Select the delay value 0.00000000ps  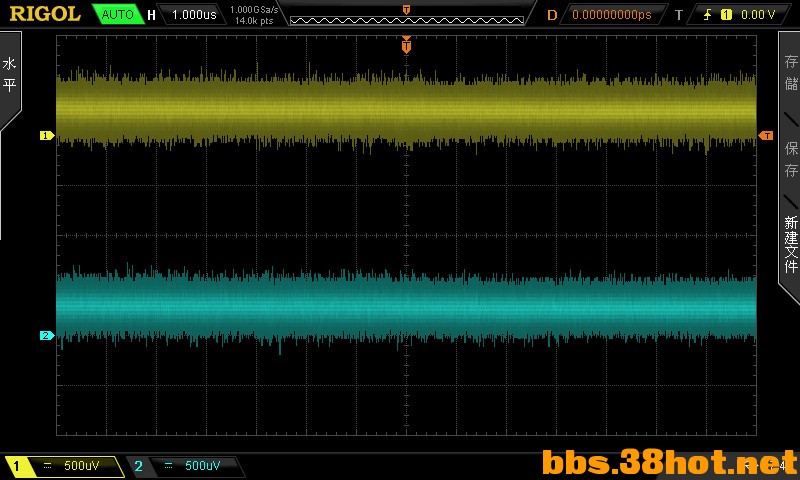click(x=612, y=15)
